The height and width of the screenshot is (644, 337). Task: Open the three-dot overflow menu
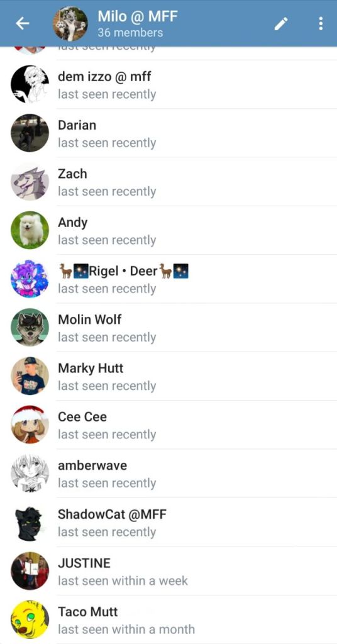(321, 24)
